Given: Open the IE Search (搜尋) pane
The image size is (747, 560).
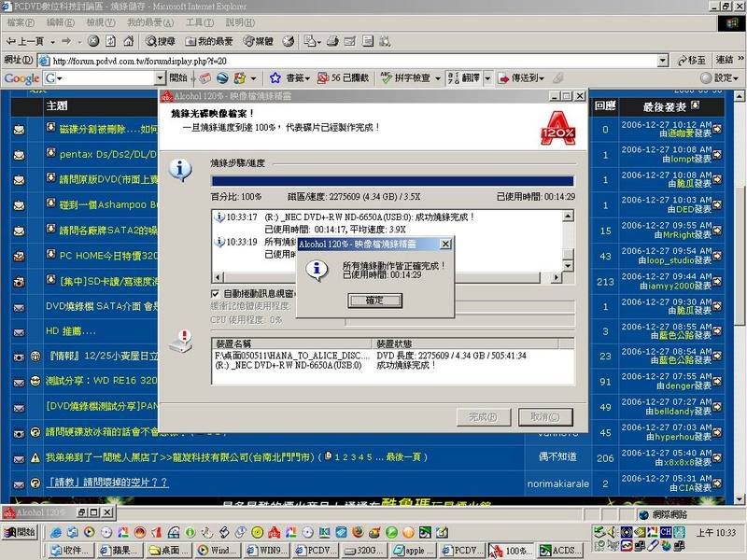Looking at the screenshot, I should (x=161, y=41).
